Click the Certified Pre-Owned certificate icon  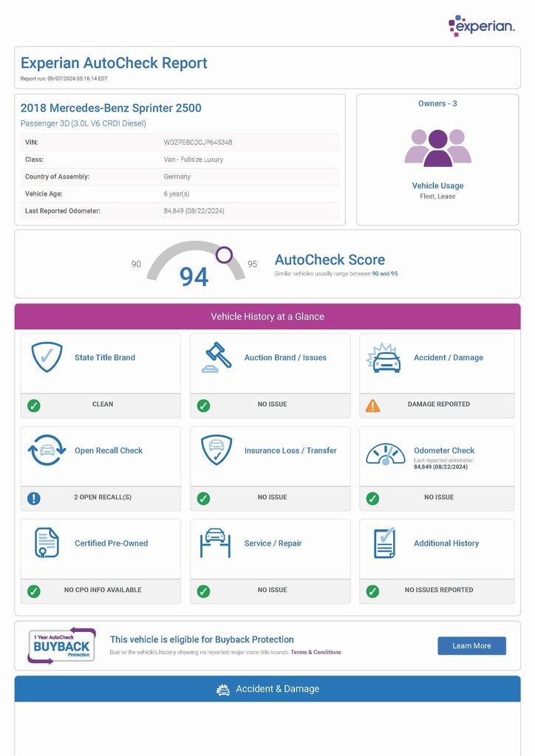[x=47, y=543]
